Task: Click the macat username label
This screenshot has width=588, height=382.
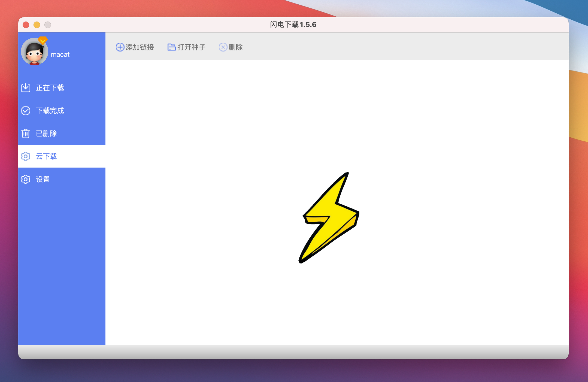Action: (x=60, y=54)
